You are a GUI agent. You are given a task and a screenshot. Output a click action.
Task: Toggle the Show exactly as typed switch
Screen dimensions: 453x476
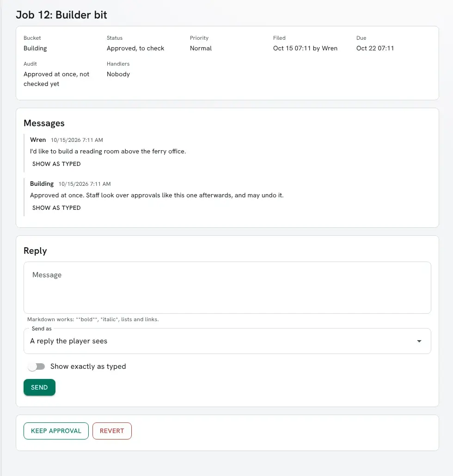pos(37,366)
